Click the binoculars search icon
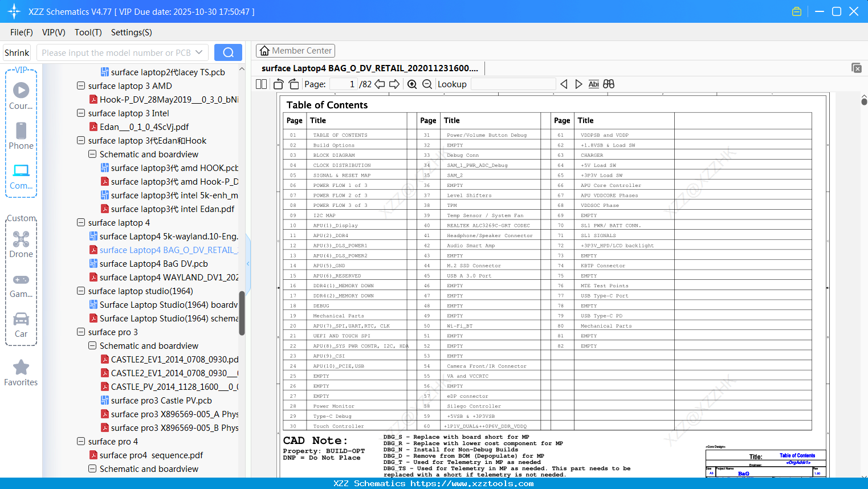 [x=609, y=84]
